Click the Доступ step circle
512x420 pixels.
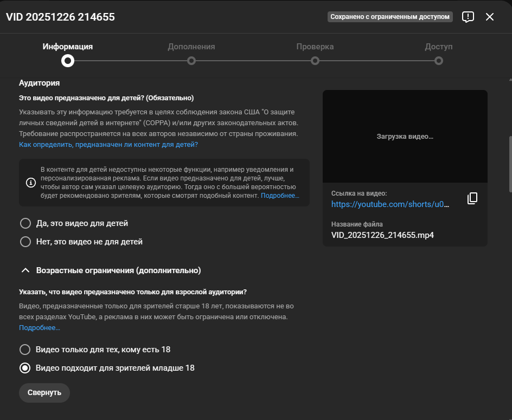click(439, 61)
